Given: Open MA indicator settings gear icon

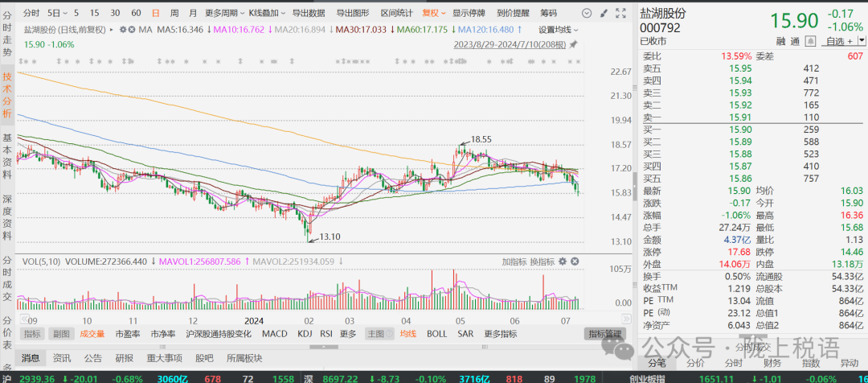Looking at the screenshot, I should 122,29.
